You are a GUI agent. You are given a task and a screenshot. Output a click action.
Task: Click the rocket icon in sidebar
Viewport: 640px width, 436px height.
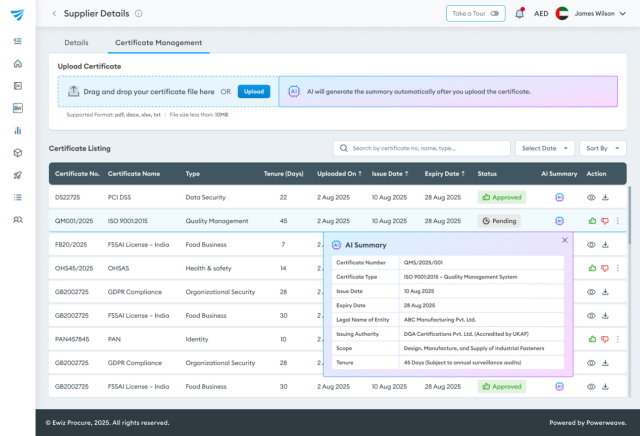pyautogui.click(x=18, y=175)
